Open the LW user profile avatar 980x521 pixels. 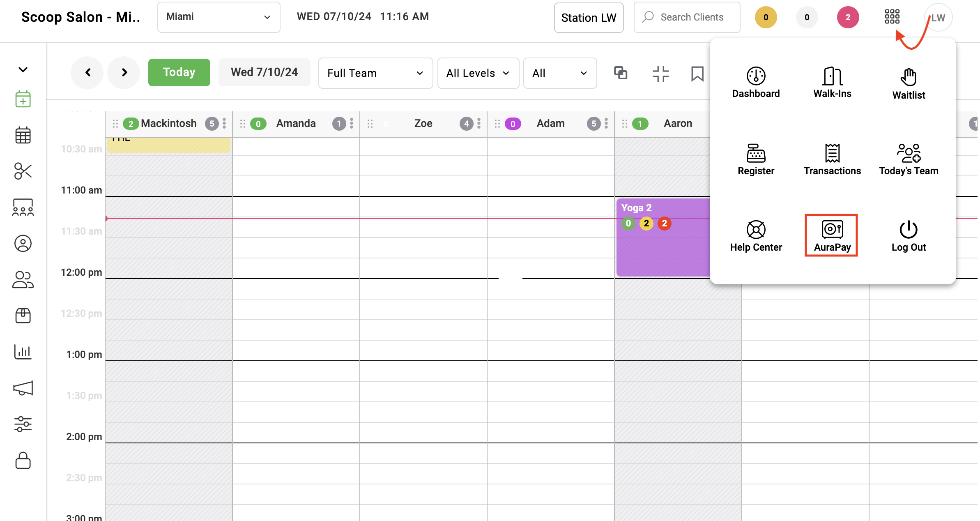pyautogui.click(x=938, y=17)
